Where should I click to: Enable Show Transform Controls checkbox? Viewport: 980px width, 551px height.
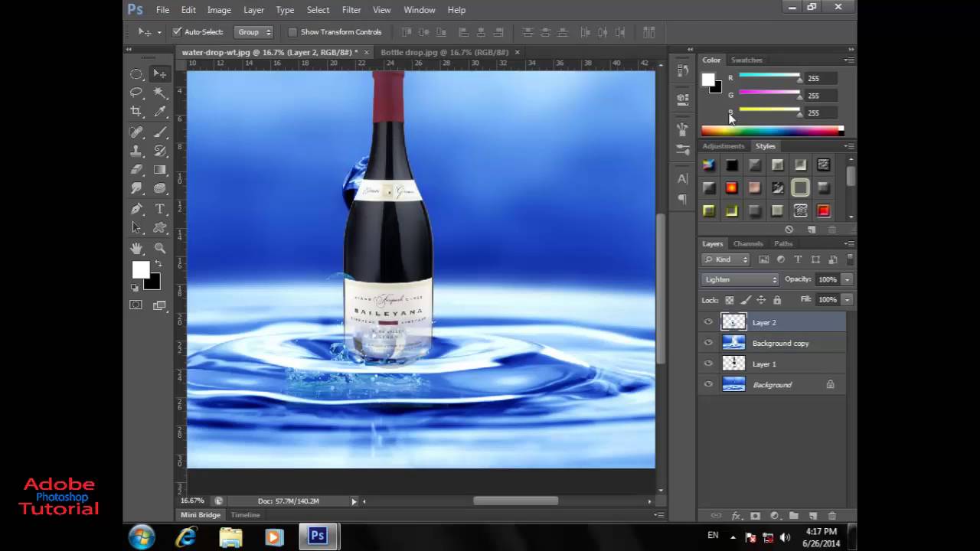[x=292, y=32]
